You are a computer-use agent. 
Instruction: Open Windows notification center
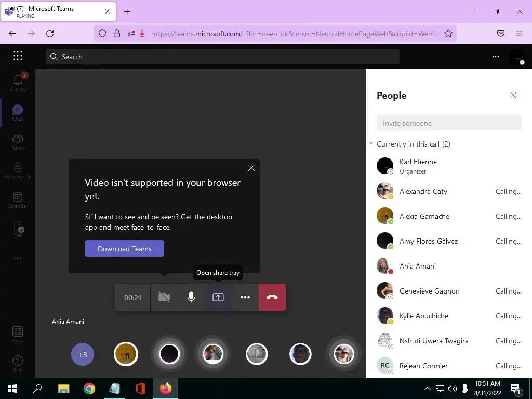(516, 389)
